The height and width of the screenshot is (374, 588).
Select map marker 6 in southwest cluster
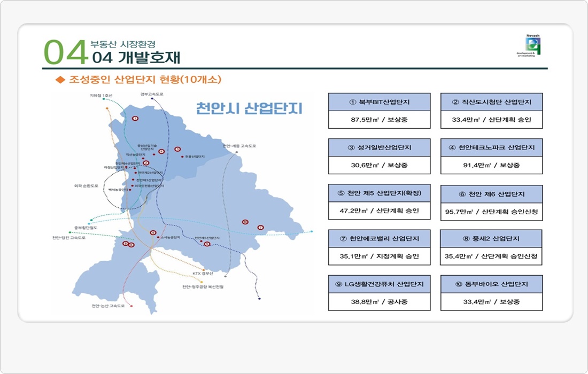coord(131,245)
